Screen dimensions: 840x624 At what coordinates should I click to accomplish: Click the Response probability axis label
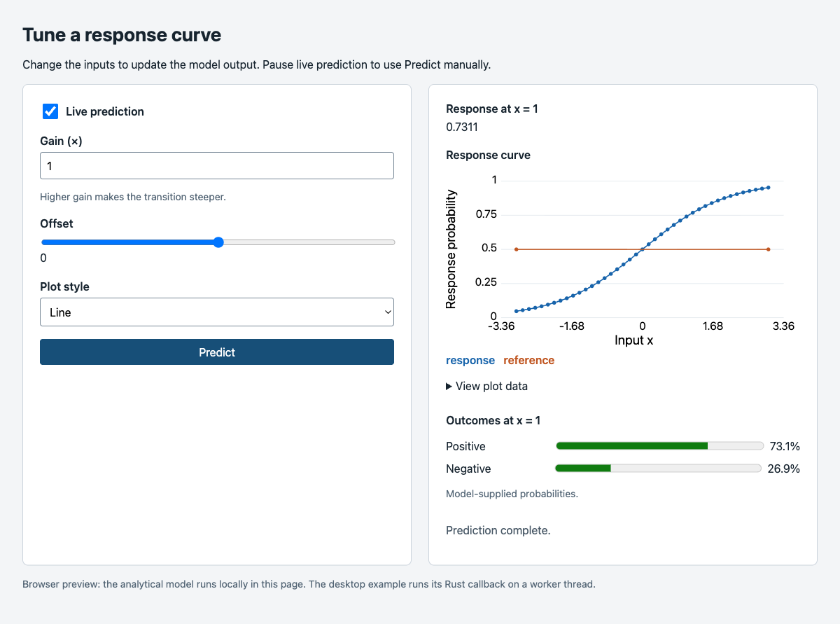(451, 249)
